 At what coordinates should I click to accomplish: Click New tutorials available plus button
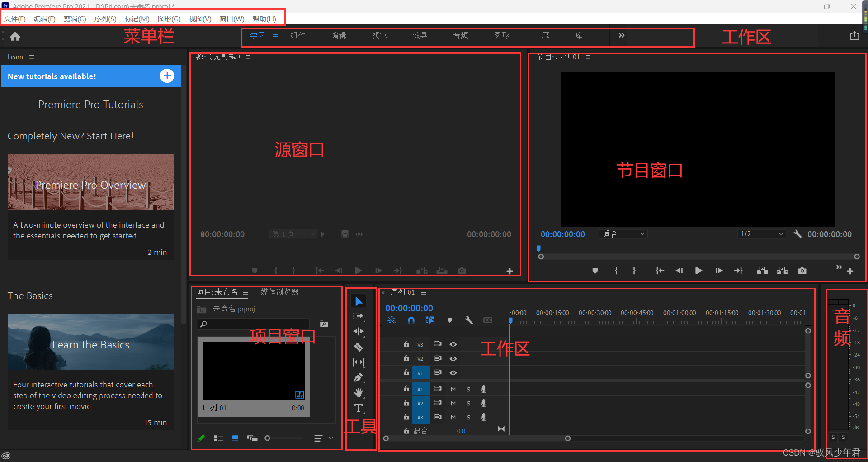pos(167,76)
